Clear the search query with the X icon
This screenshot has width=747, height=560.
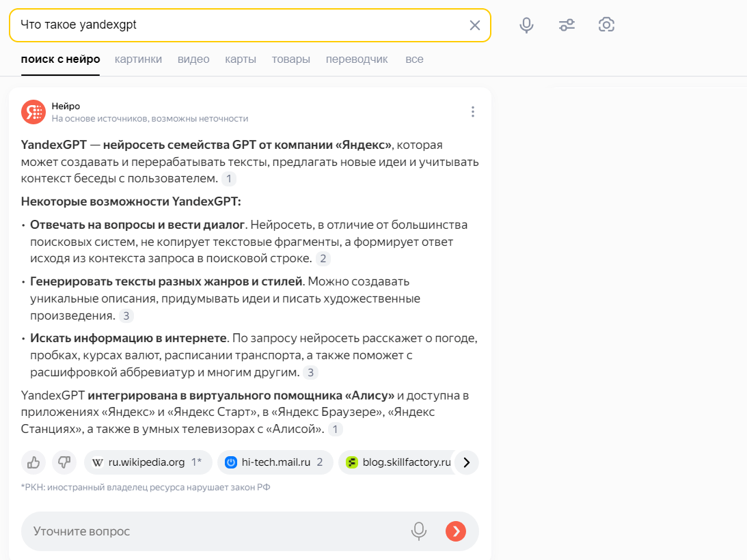[475, 25]
